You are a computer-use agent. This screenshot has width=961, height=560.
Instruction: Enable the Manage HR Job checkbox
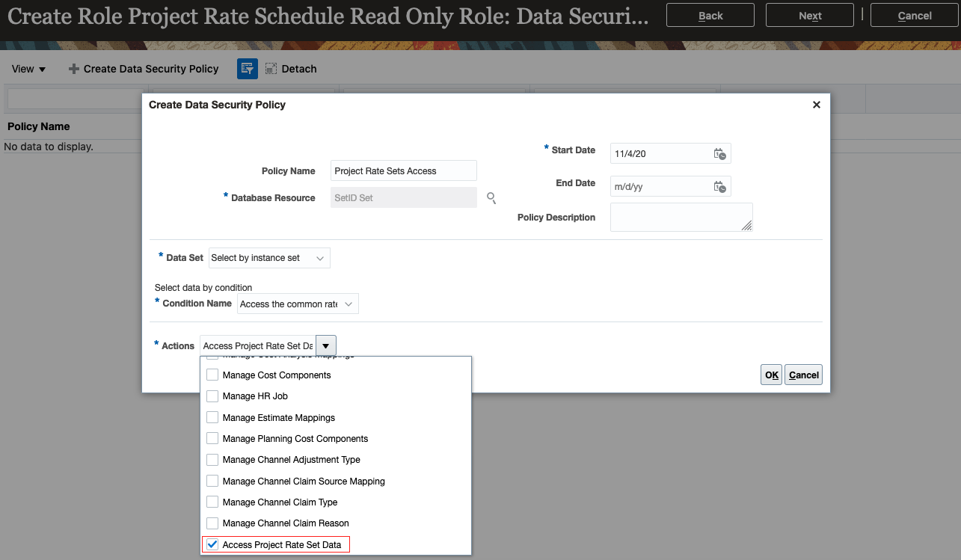(x=212, y=396)
